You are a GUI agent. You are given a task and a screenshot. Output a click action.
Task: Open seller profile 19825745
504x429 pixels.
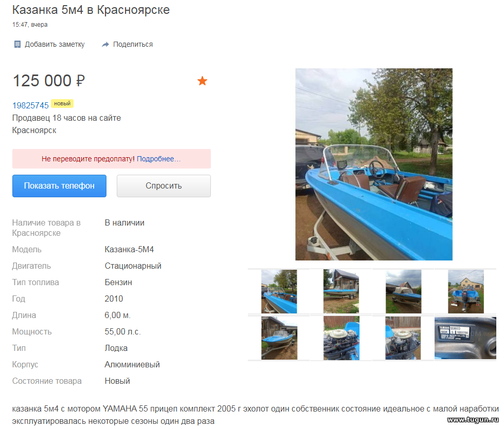pos(30,105)
